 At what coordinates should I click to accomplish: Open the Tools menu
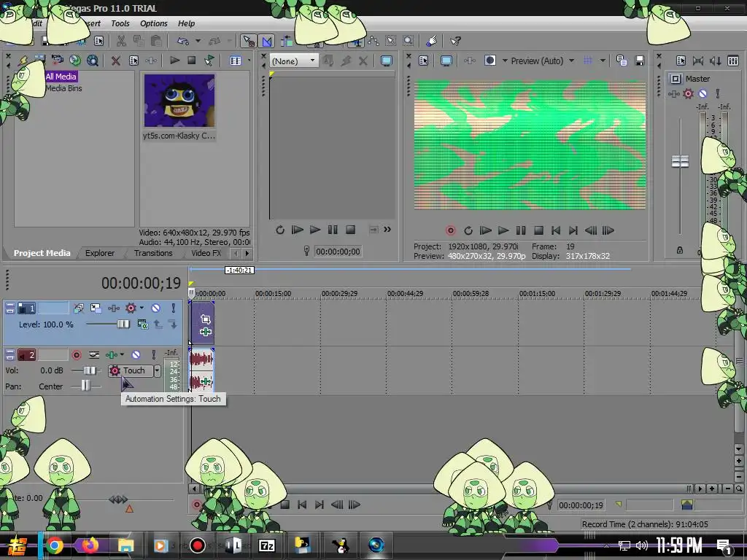tap(120, 23)
